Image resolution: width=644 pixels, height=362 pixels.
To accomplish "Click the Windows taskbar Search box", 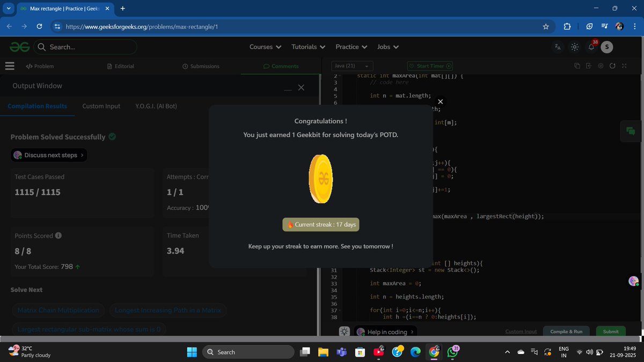I will (248, 352).
